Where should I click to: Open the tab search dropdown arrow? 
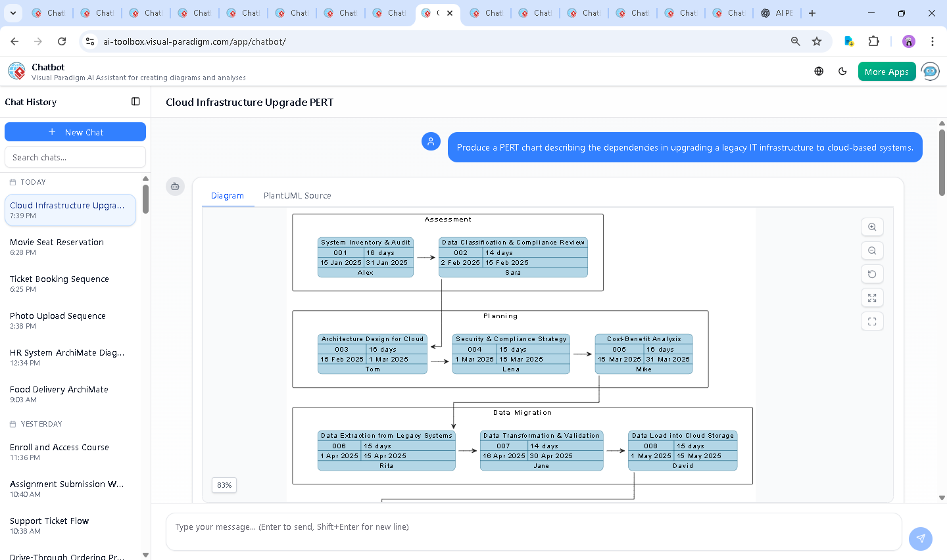(13, 13)
